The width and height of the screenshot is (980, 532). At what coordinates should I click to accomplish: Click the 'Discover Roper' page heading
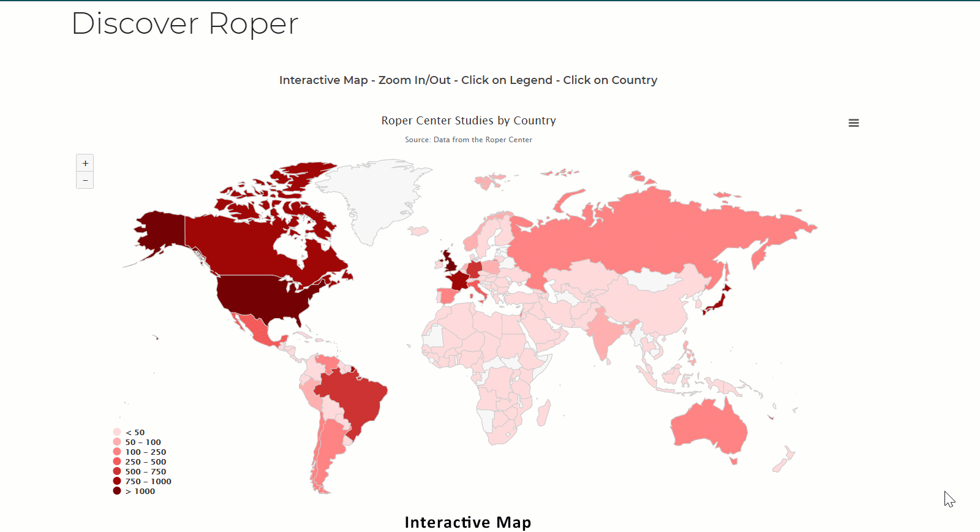(185, 25)
